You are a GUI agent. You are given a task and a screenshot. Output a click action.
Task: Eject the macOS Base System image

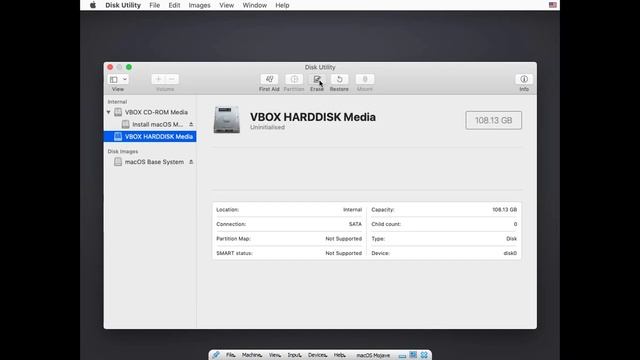pyautogui.click(x=191, y=162)
